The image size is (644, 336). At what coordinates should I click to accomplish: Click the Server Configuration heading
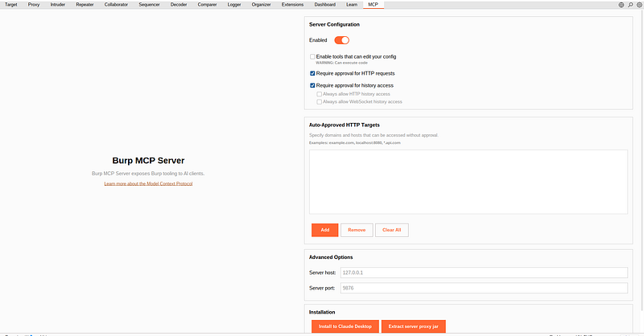tap(334, 25)
